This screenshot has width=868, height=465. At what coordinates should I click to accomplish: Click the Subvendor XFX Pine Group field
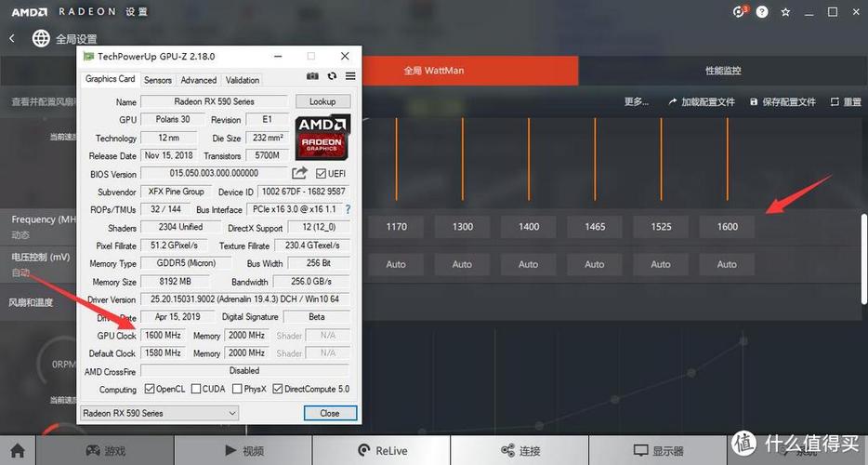tap(176, 192)
